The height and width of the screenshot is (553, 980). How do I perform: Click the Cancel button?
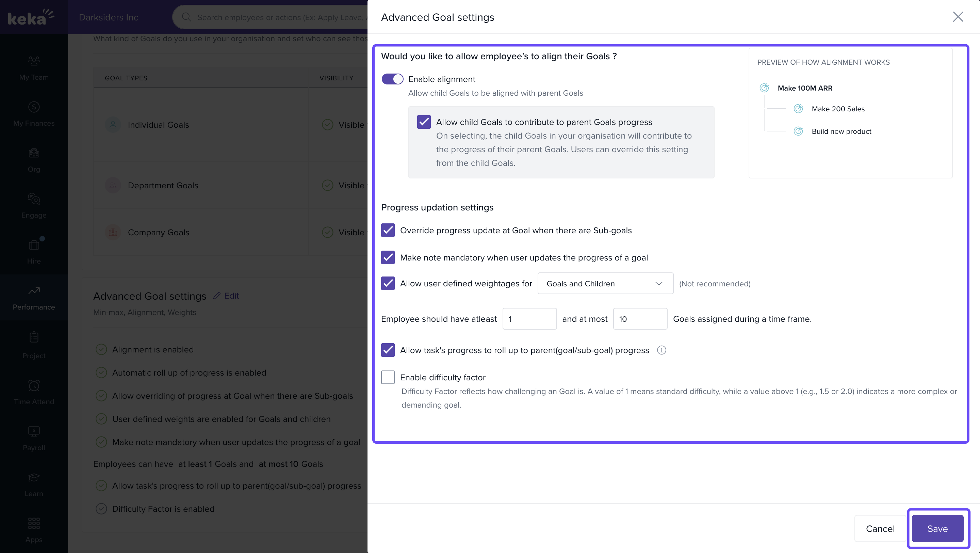pos(880,528)
